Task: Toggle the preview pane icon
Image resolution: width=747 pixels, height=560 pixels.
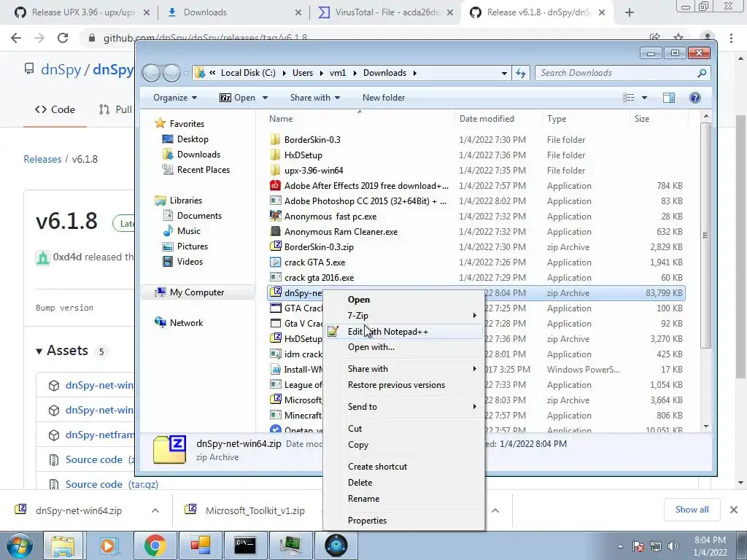Action: click(x=669, y=98)
